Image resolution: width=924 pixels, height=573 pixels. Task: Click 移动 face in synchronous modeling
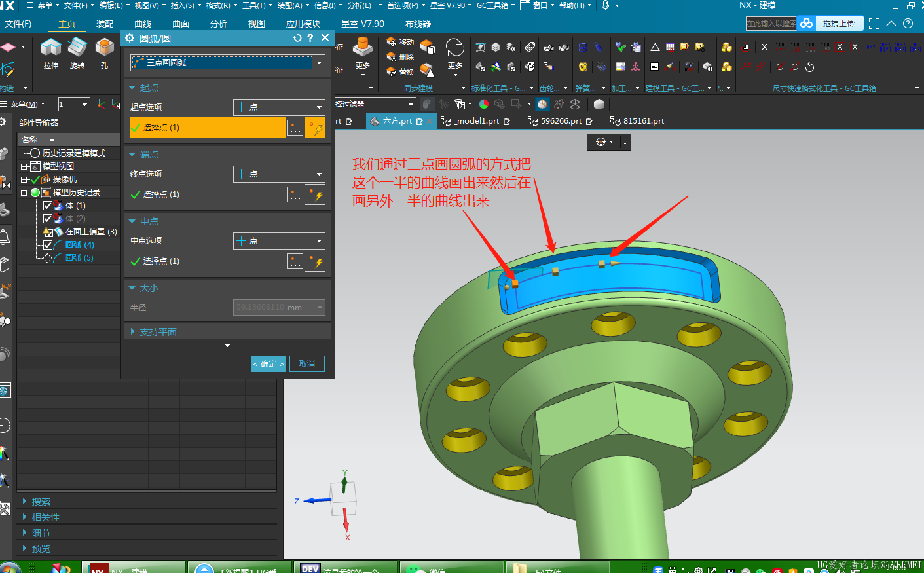coord(400,42)
